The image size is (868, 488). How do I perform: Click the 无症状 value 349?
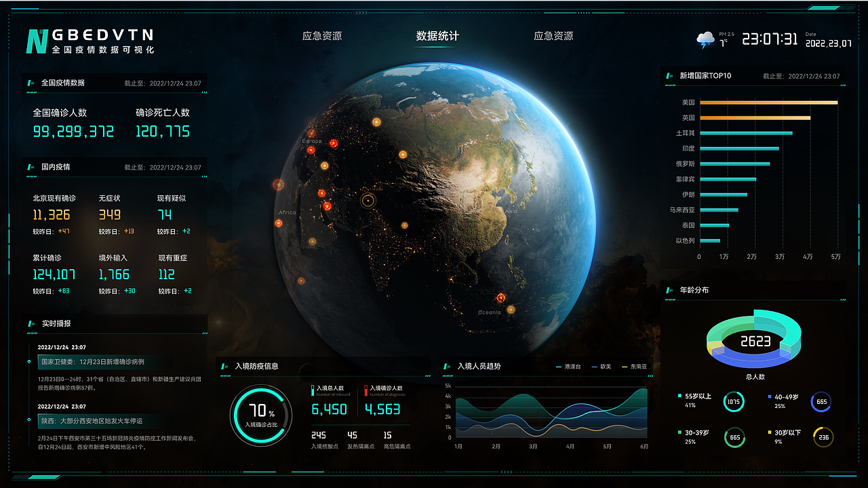tap(110, 215)
